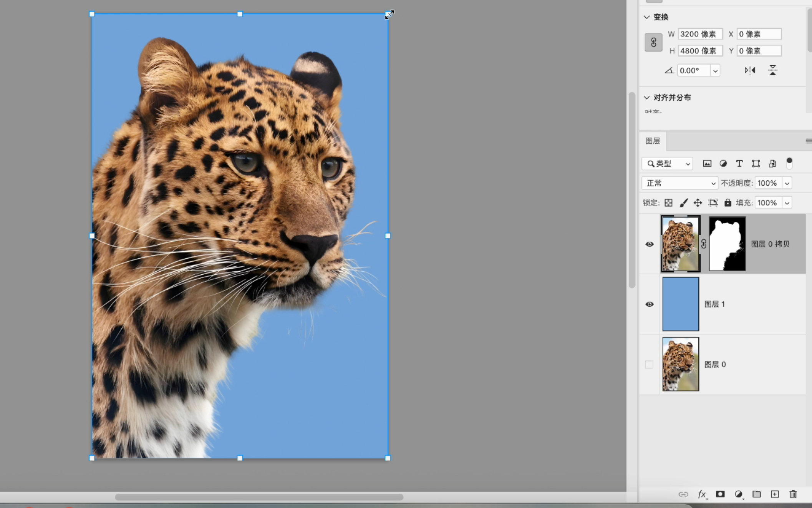Image resolution: width=812 pixels, height=508 pixels.
Task: Create new fill or adjustment layer
Action: [739, 494]
